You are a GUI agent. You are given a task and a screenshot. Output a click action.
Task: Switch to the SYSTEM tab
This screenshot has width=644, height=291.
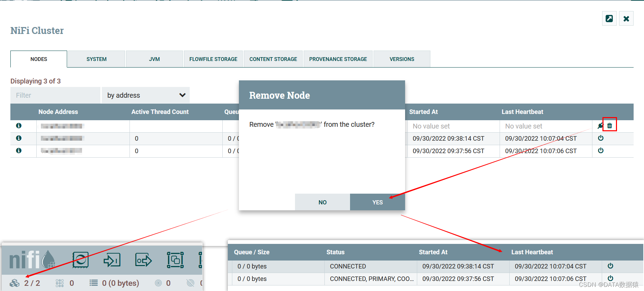tap(97, 59)
